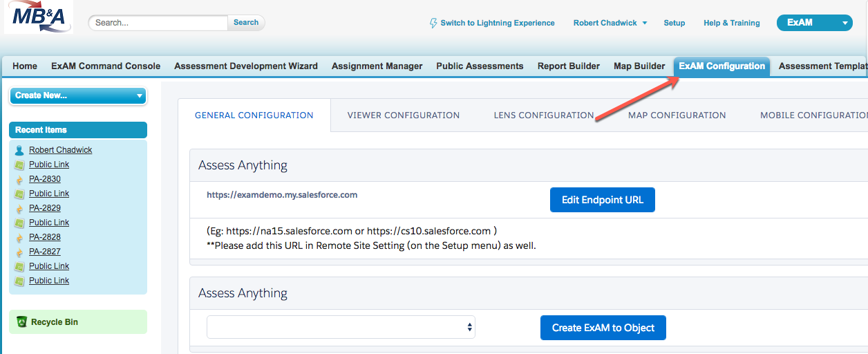
Task: Click the Search button
Action: point(246,23)
